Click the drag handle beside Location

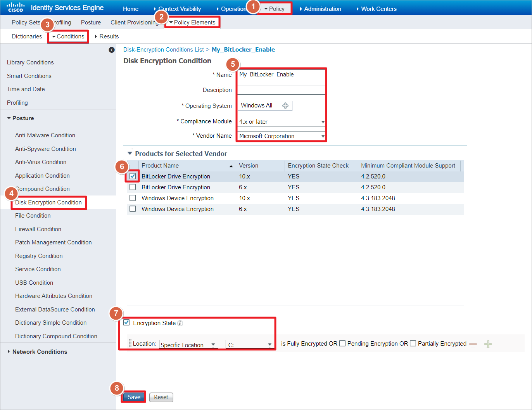[x=130, y=344]
